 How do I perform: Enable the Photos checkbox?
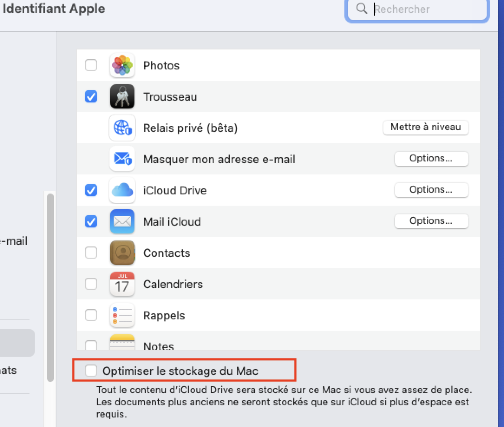[x=91, y=65]
